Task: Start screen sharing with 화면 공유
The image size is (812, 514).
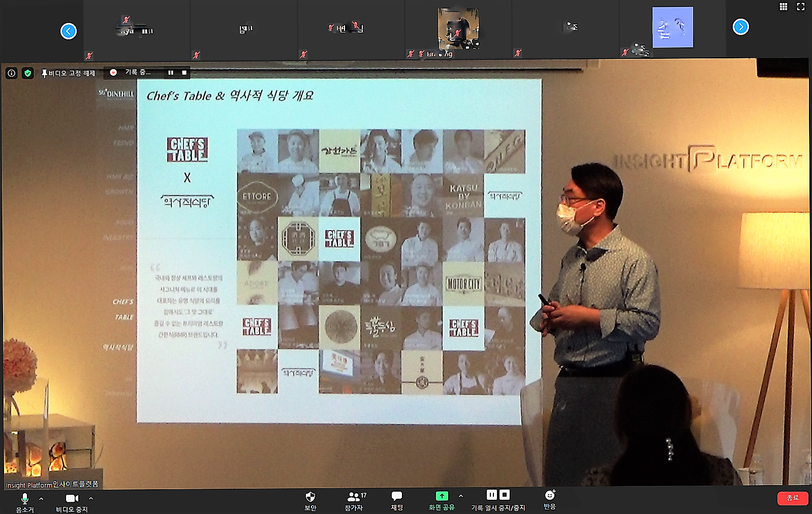Action: point(442,501)
